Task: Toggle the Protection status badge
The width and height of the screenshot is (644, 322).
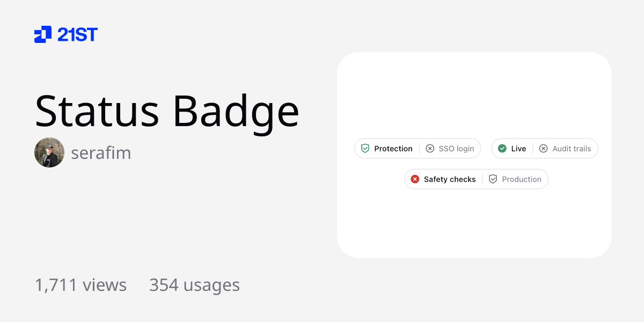Action: 386,148
